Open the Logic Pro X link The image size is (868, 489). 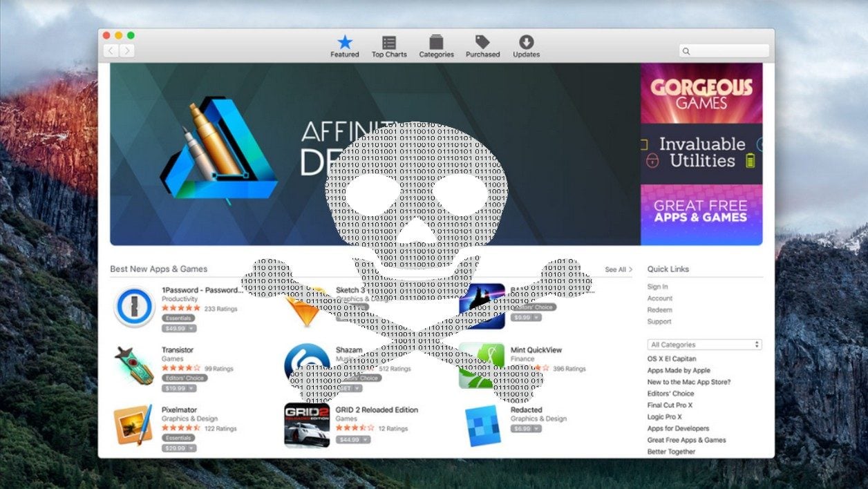click(x=664, y=417)
